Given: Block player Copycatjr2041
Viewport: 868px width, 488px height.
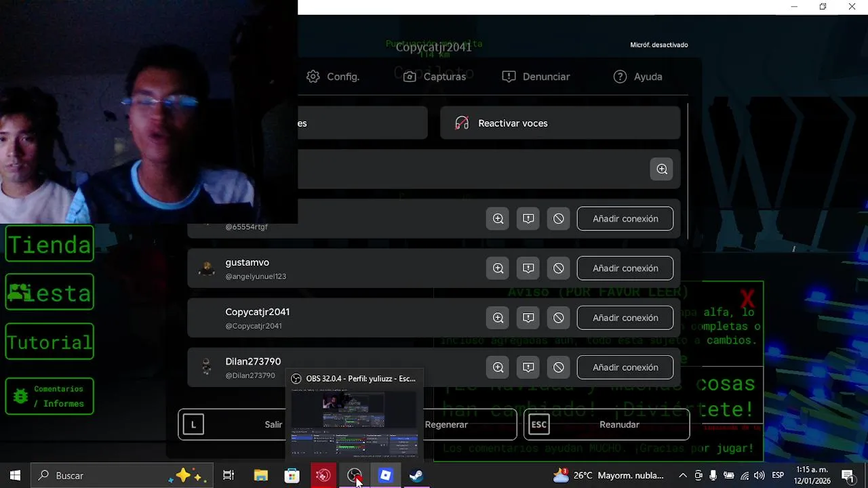Looking at the screenshot, I should click(559, 318).
